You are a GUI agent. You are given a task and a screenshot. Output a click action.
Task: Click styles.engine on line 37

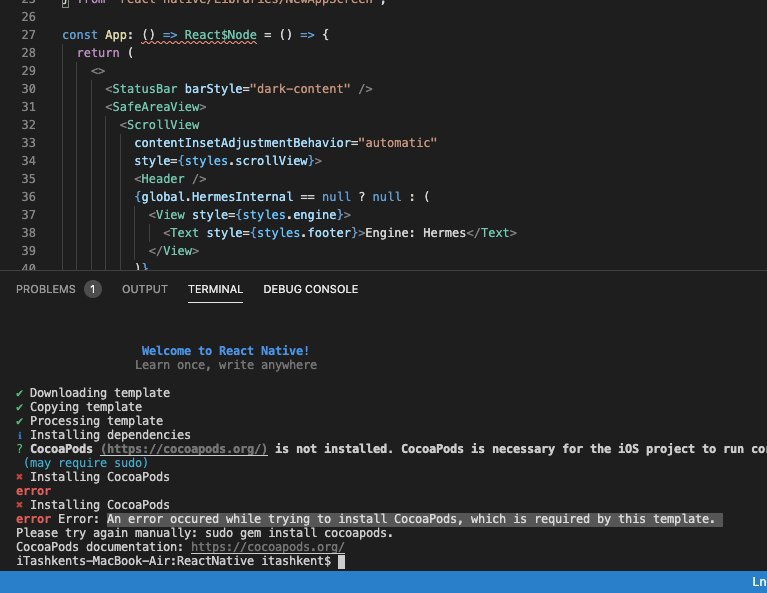[x=290, y=215]
